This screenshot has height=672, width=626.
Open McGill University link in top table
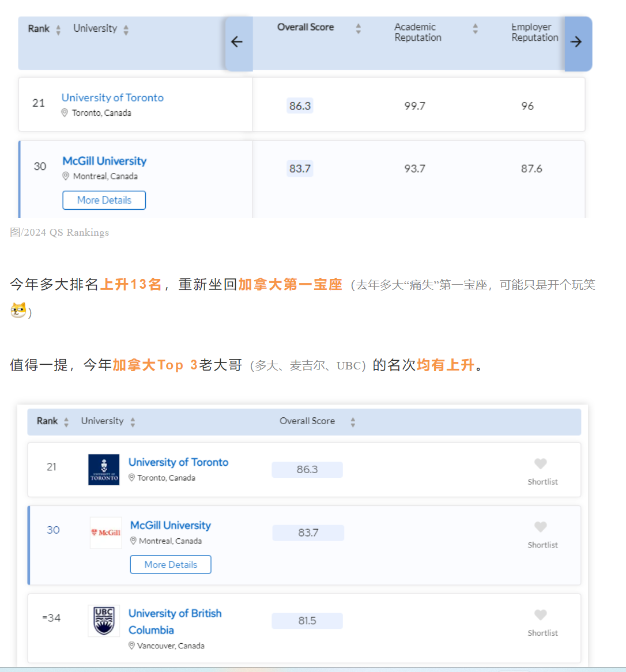[104, 161]
